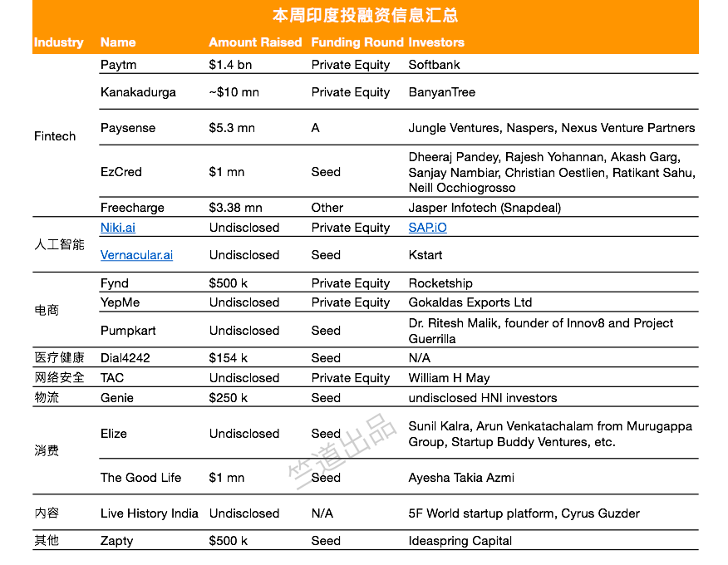Click the N/A investor cell for Dial4242

tap(419, 358)
